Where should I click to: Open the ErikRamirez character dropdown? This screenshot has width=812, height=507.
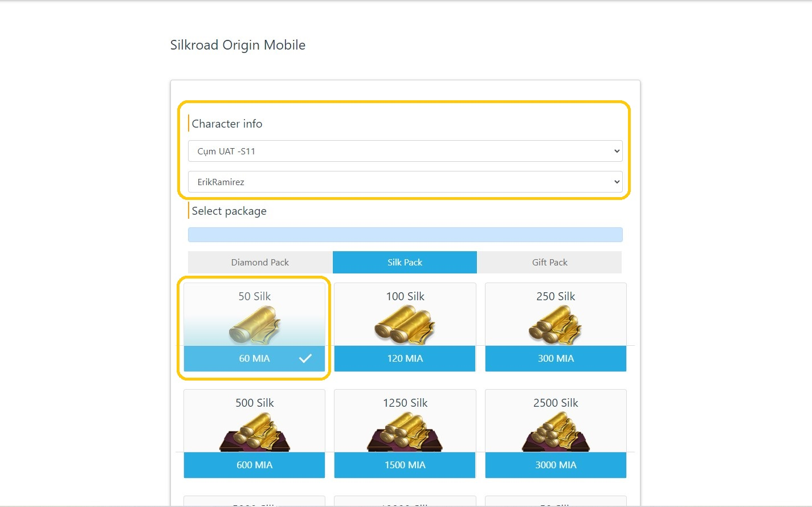coord(405,182)
